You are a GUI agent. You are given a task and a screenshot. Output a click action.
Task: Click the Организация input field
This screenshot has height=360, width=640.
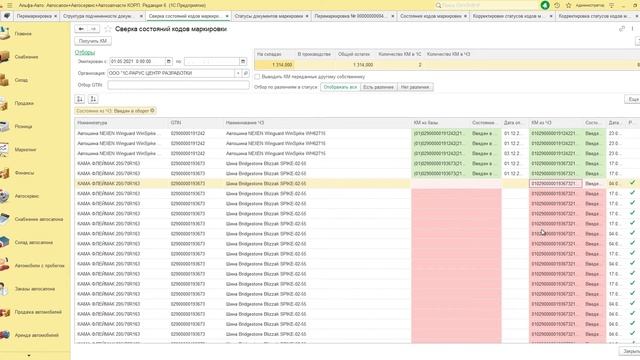pos(171,73)
